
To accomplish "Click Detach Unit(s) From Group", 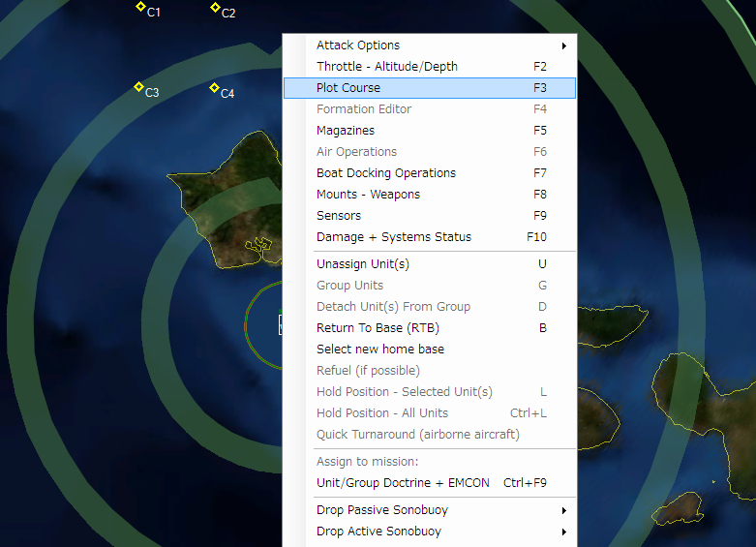I will tap(430, 307).
